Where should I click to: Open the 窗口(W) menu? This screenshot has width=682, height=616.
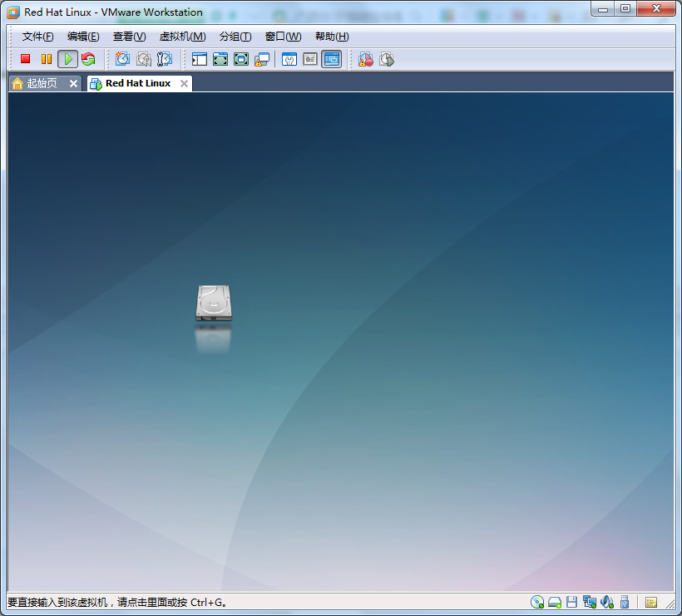[283, 37]
